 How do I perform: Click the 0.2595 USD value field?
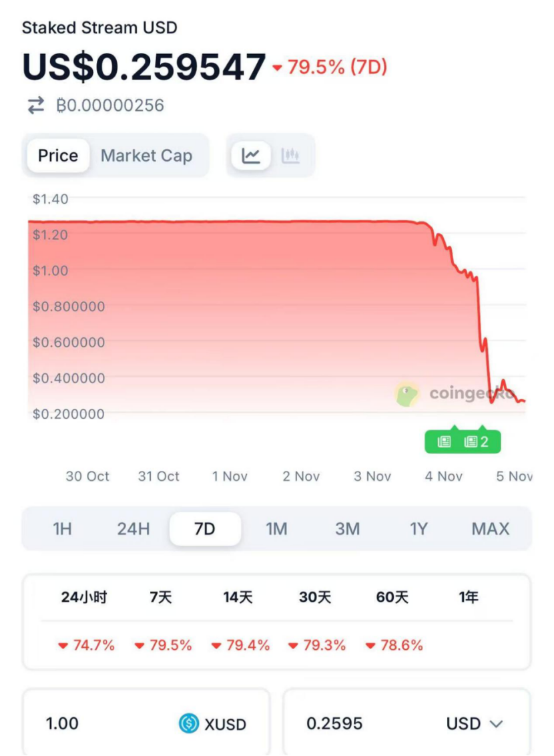click(354, 723)
